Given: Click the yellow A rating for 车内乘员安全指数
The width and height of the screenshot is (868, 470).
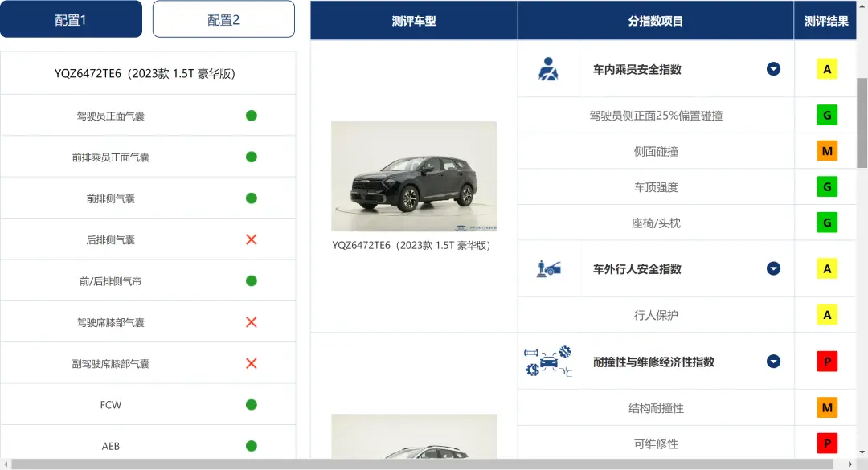Looking at the screenshot, I should click(827, 69).
